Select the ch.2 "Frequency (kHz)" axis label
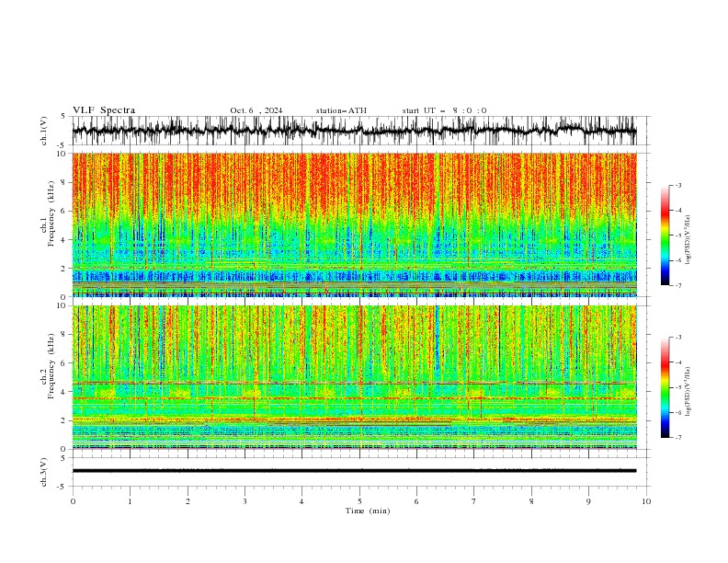 coord(51,366)
